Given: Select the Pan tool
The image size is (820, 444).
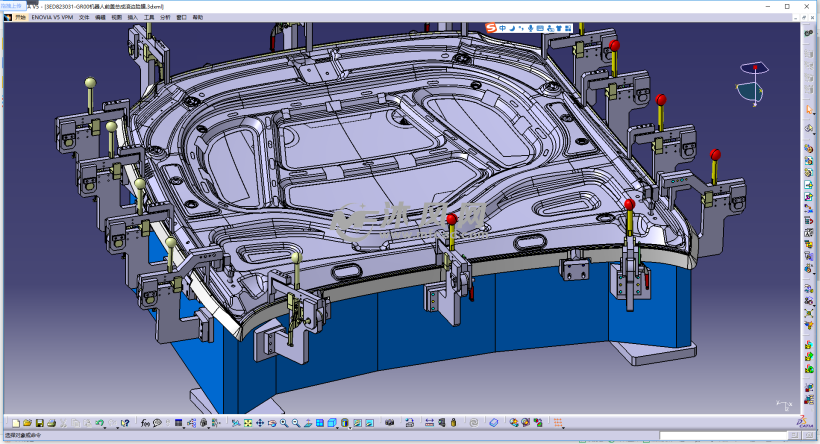Looking at the screenshot, I should tap(260, 423).
